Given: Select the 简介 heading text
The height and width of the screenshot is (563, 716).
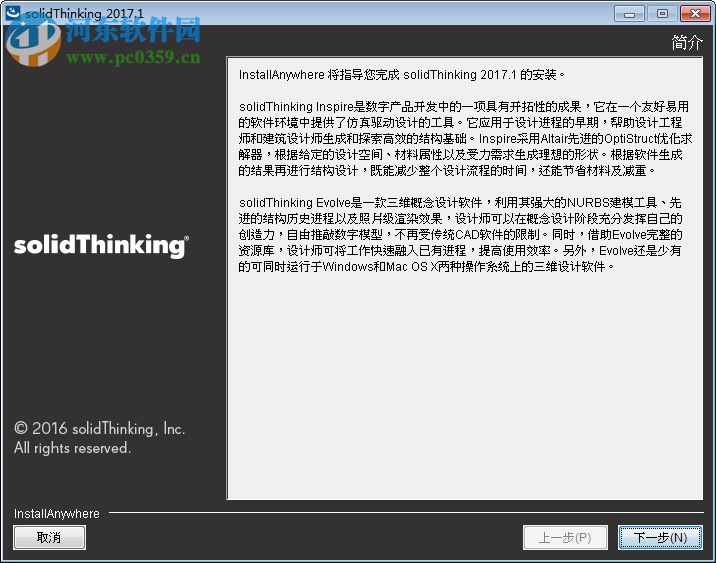Looking at the screenshot, I should (687, 42).
